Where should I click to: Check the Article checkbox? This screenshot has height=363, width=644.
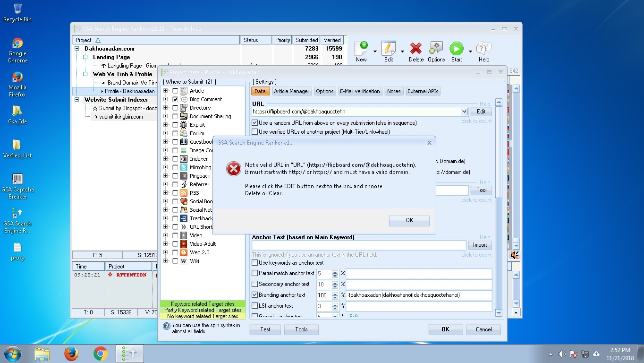click(175, 91)
